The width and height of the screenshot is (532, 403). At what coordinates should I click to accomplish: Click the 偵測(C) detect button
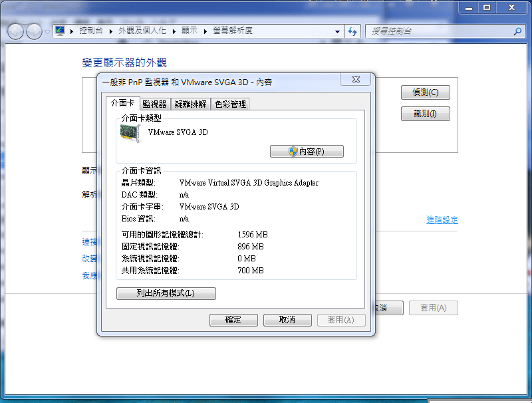click(x=426, y=92)
